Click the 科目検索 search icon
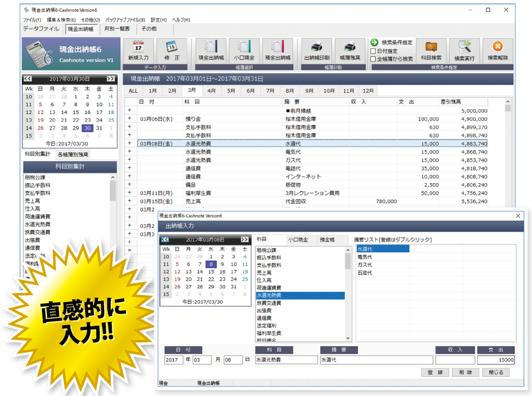 [431, 47]
